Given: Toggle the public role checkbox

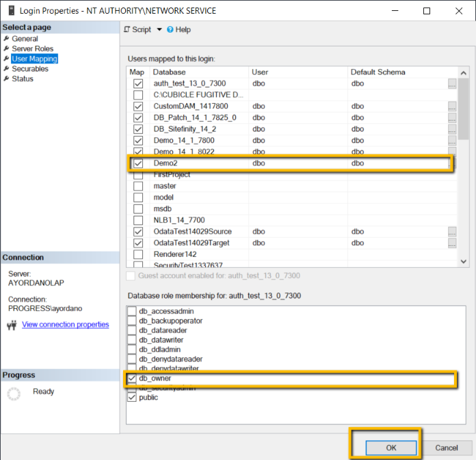Looking at the screenshot, I should click(x=132, y=398).
